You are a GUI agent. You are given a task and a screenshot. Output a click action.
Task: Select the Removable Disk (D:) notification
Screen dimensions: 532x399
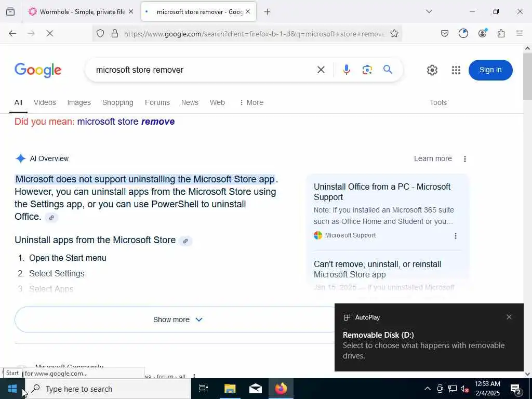[429, 337]
